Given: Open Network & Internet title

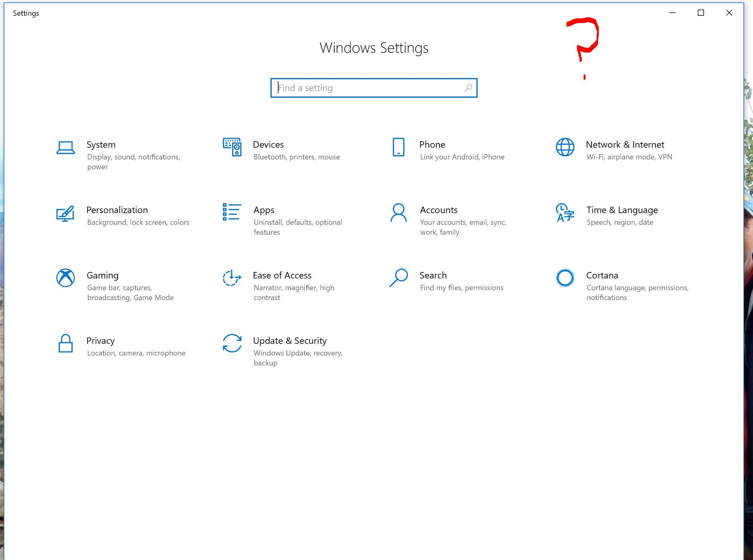Looking at the screenshot, I should click(x=625, y=145).
